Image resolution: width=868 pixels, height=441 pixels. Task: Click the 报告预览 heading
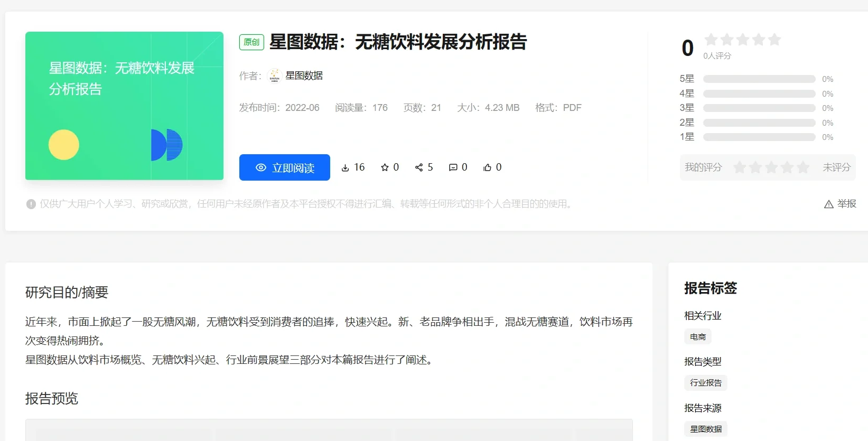pyautogui.click(x=52, y=399)
